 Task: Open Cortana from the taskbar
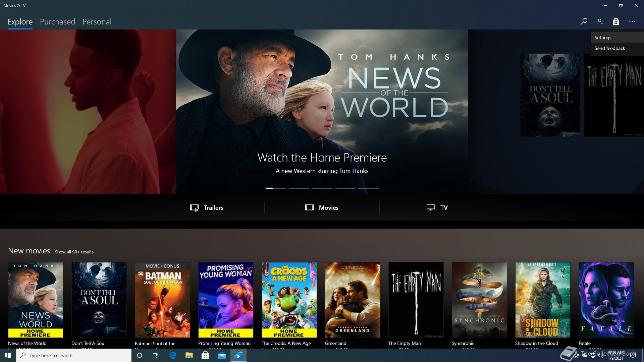140,355
